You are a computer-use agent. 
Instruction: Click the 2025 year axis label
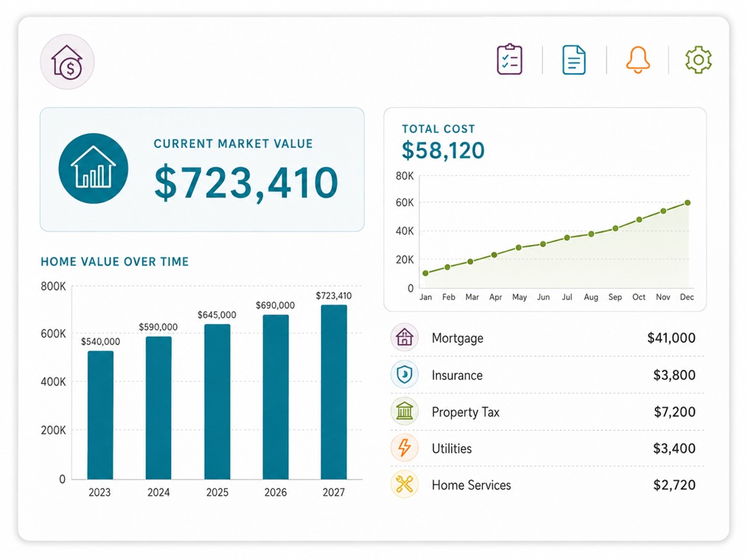click(217, 492)
